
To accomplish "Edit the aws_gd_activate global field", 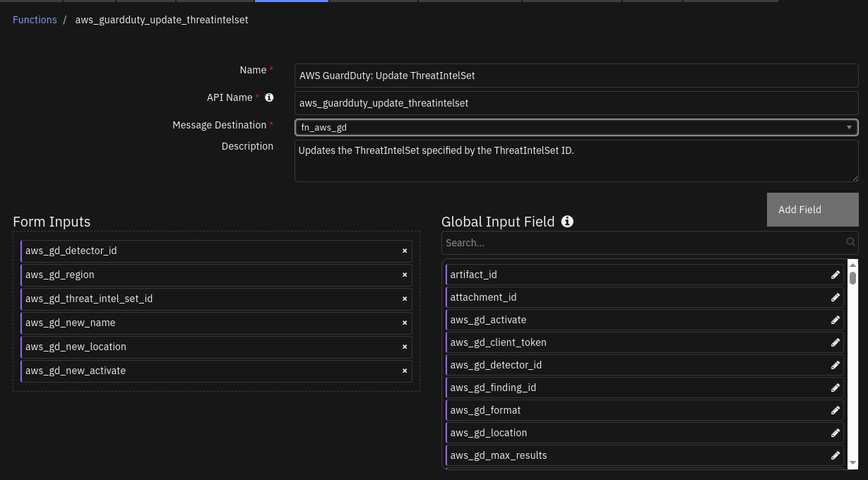I will tap(836, 320).
